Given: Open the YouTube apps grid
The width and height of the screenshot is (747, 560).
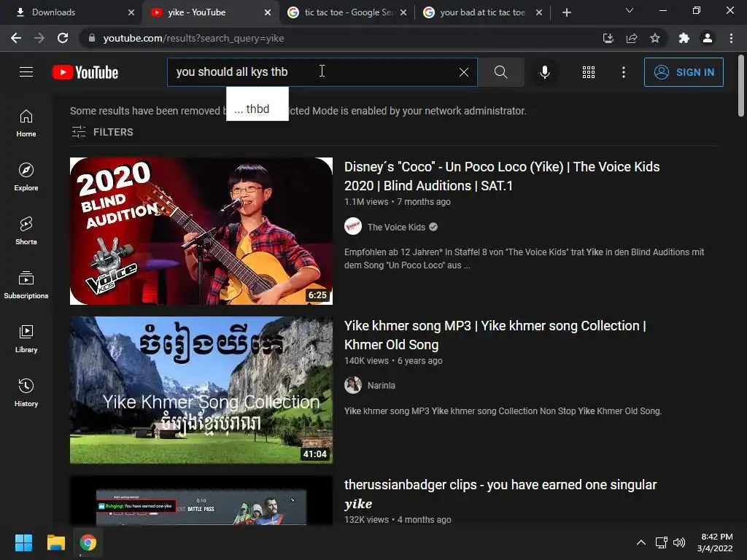Looking at the screenshot, I should point(589,72).
